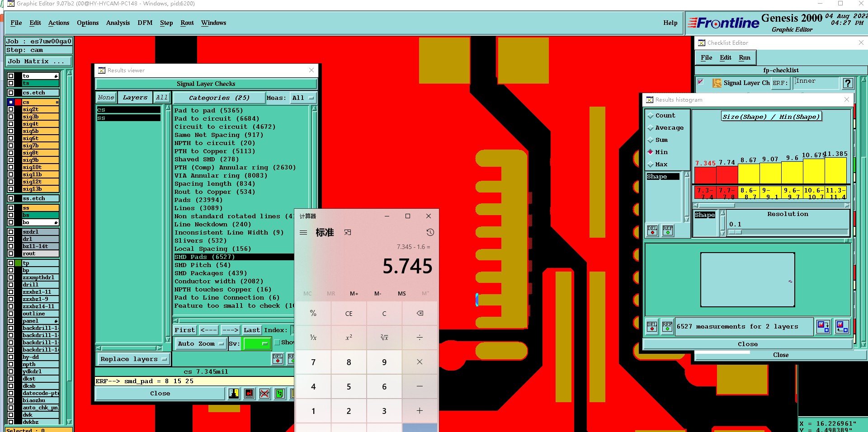Viewport: 868px width, 432px height.
Task: Click the square root calculator key
Action: [384, 337]
